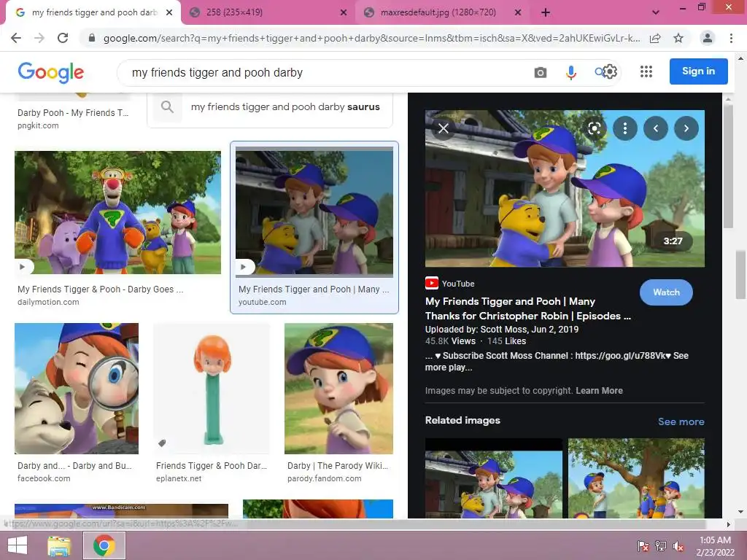Switch to the 258 (235×419) tab
This screenshot has width=747, height=560.
pos(268,12)
